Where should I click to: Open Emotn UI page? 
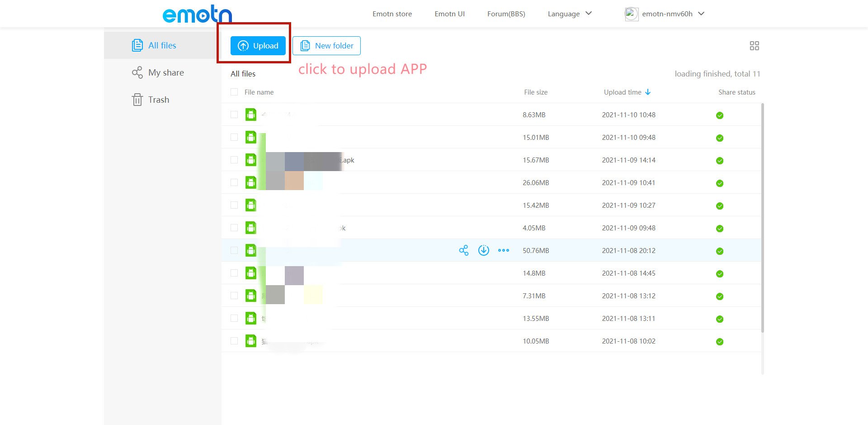click(x=449, y=14)
